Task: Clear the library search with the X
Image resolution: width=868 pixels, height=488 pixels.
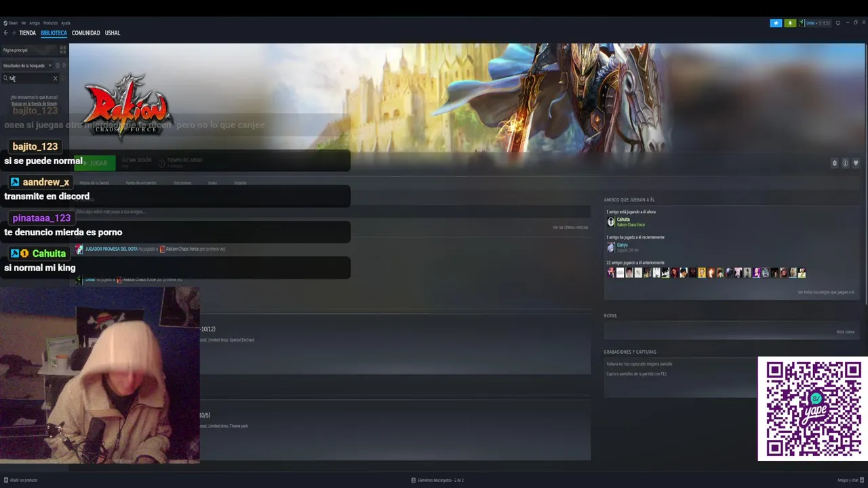Action: tap(56, 79)
